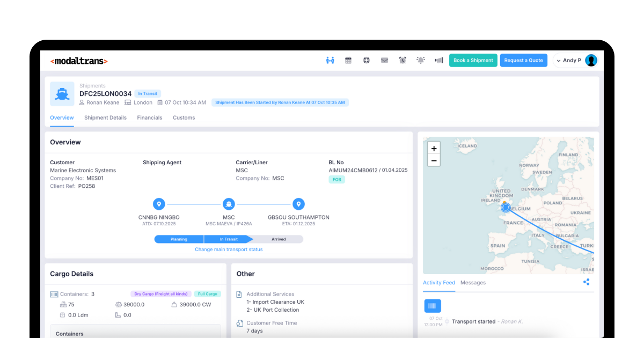Click the calendar icon before 07 Oct
This screenshot has width=644, height=338.
[x=159, y=102]
